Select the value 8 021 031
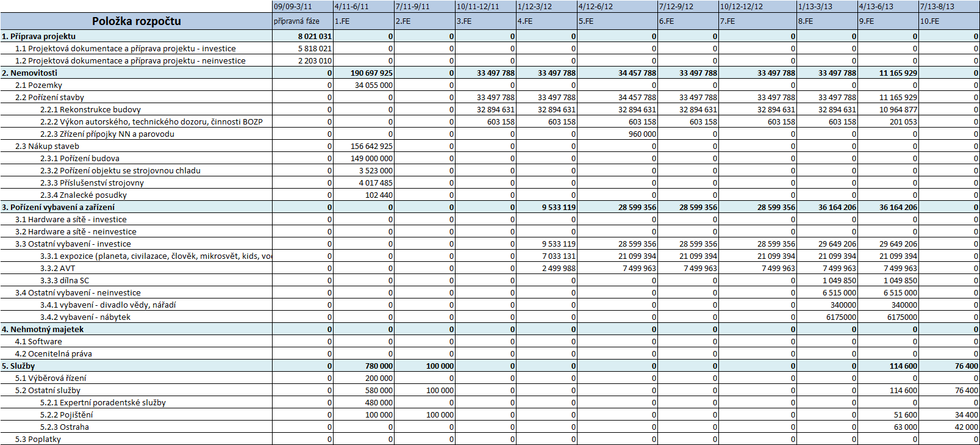This screenshot has height=445, width=980. click(315, 36)
